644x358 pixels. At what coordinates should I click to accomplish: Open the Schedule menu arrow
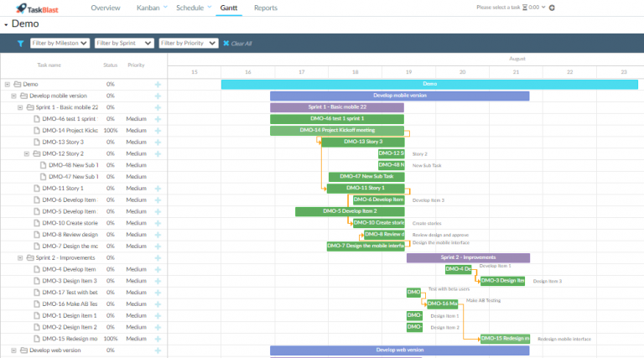click(x=210, y=7)
